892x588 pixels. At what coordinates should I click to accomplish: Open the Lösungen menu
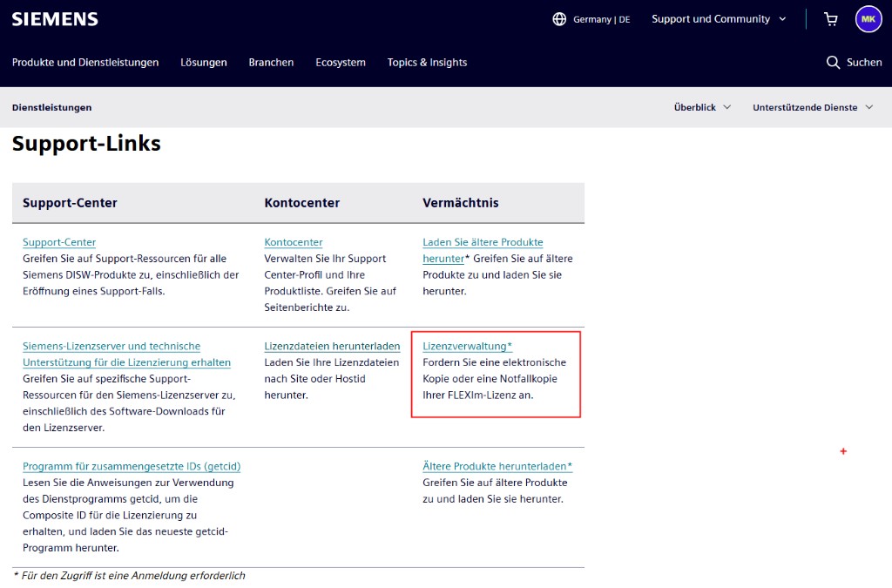(x=204, y=63)
